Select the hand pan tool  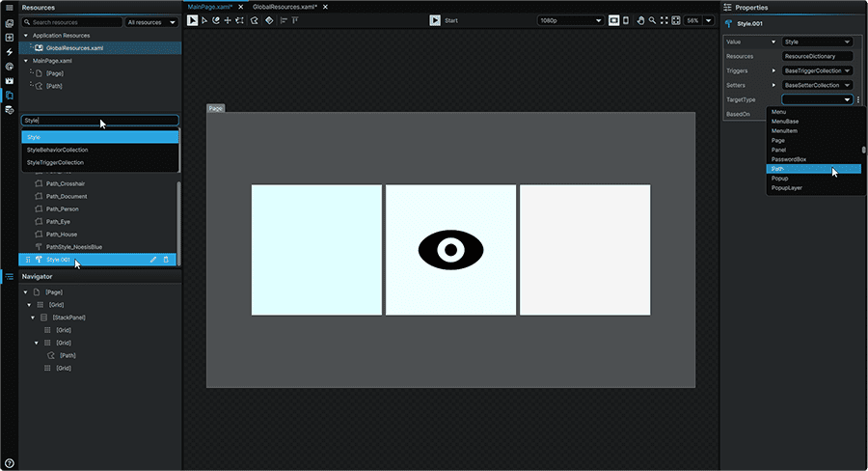tap(640, 20)
